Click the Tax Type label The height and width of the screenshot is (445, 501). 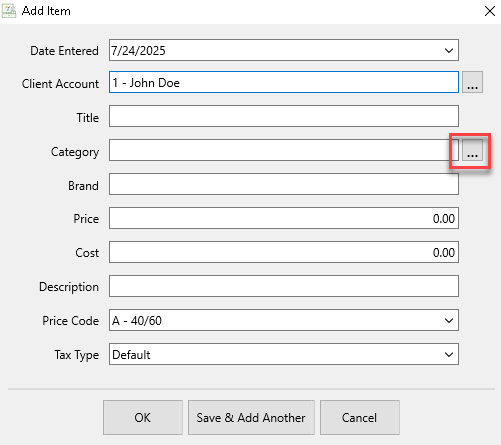tap(77, 355)
